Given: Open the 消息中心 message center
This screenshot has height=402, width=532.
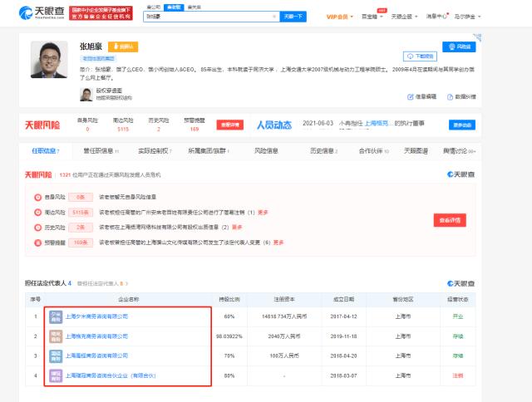Looking at the screenshot, I should pos(437,17).
